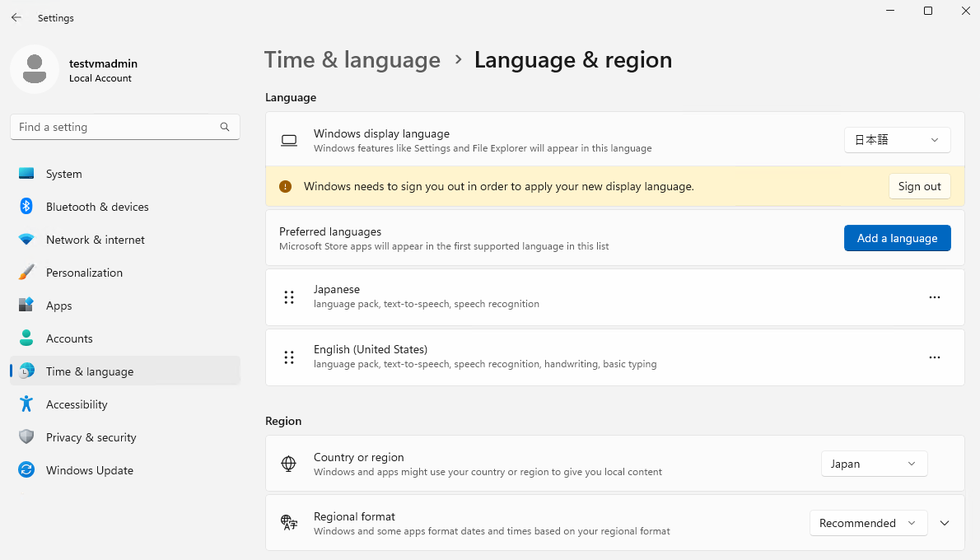Open Accounts settings

point(125,338)
